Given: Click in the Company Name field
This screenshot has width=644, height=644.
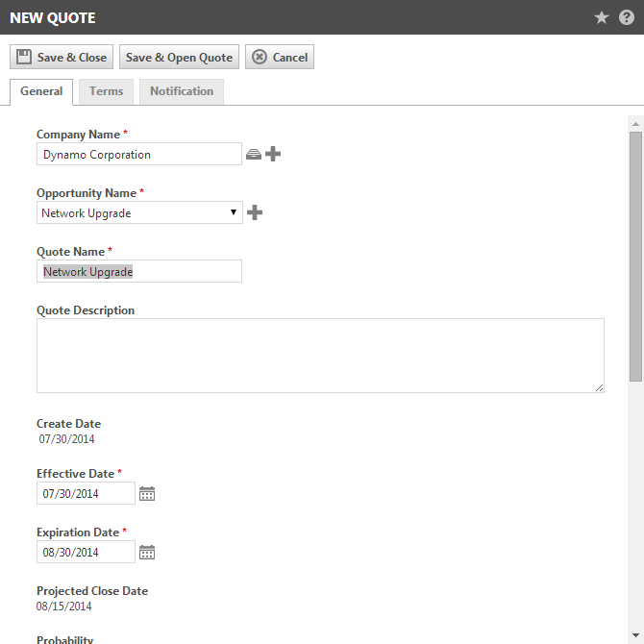Looking at the screenshot, I should 139,154.
